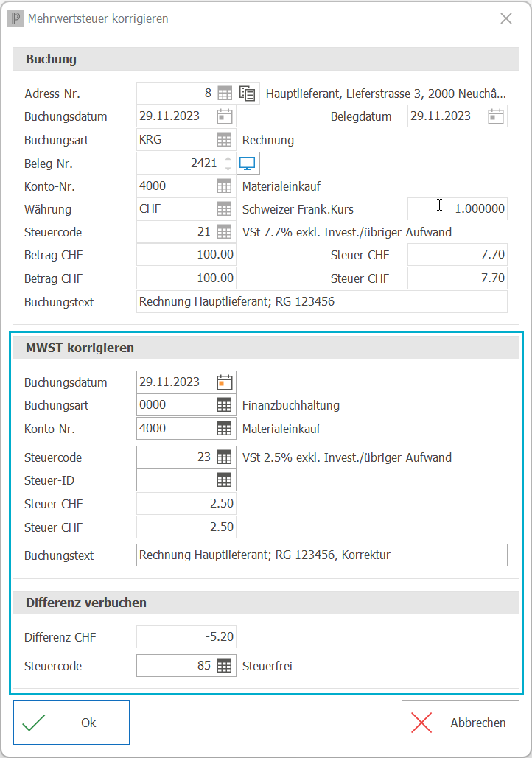Click the app logo in title bar

(15, 18)
